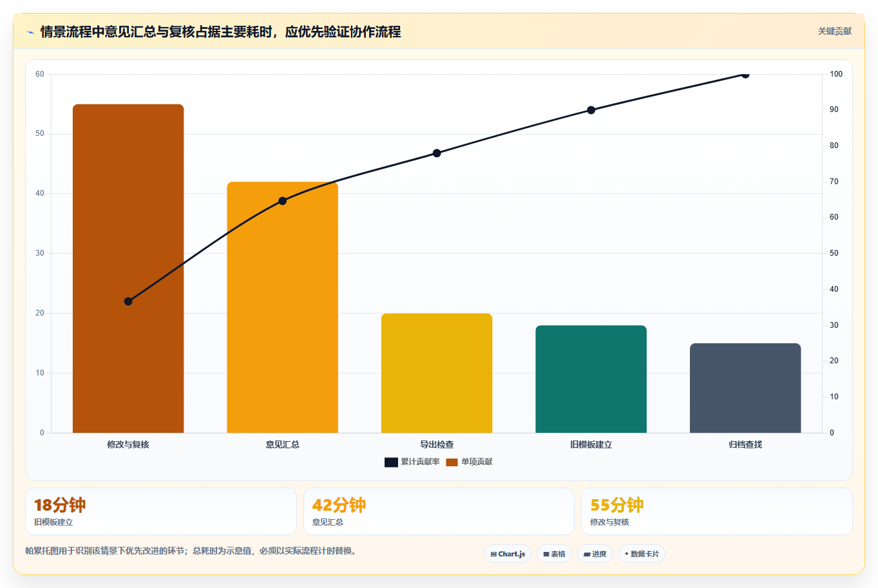Toggle the 累计贡献率 legend swatch
Screen dimensions: 878x588
[x=391, y=462]
